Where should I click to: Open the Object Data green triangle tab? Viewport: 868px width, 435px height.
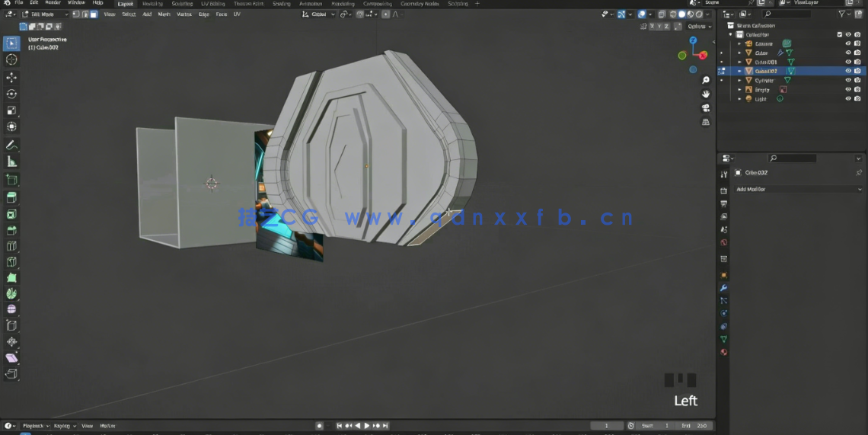pos(723,339)
